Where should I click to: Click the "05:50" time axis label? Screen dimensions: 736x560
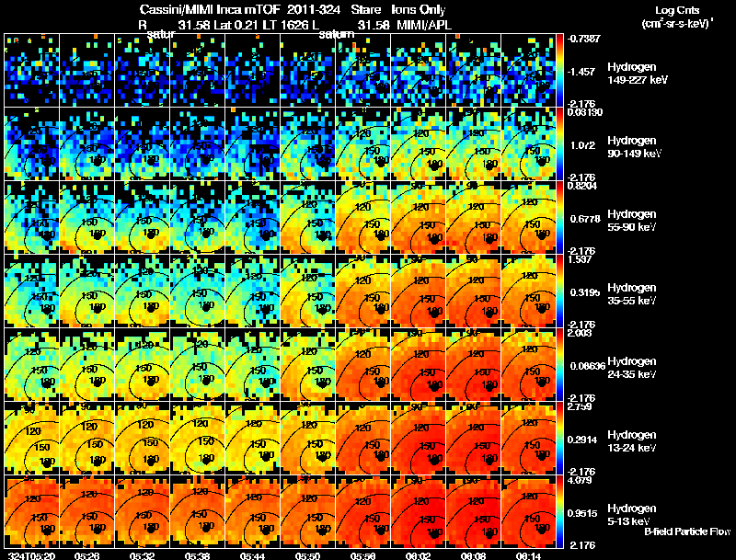(x=308, y=555)
